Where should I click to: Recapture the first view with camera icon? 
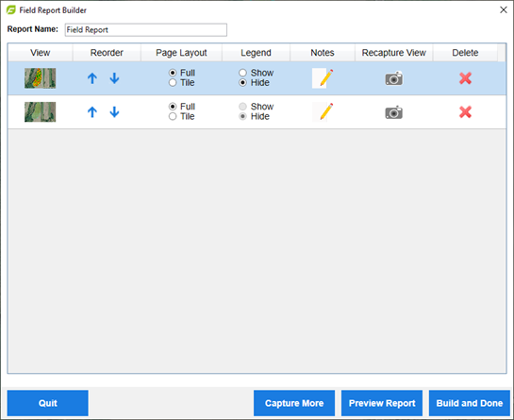[x=393, y=78]
